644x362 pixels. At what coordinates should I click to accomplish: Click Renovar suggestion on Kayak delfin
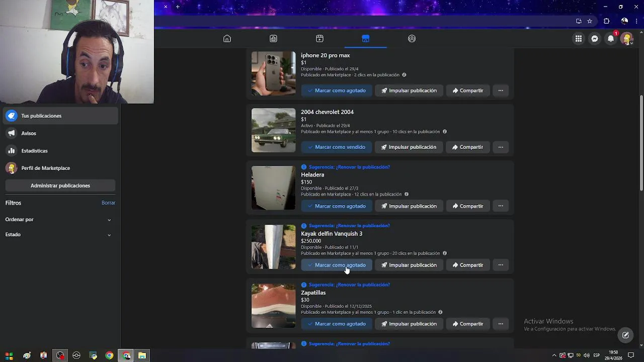pos(349,226)
